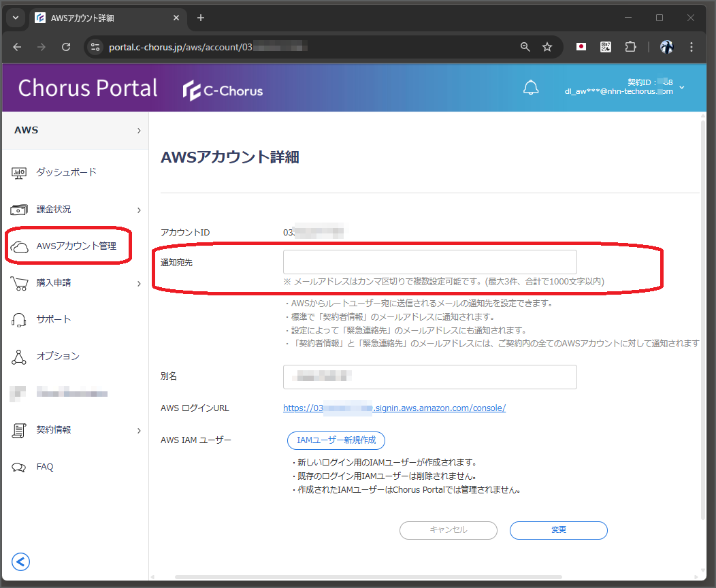This screenshot has height=588, width=716.
Task: Expand the AWS service chevron
Action: click(x=139, y=131)
